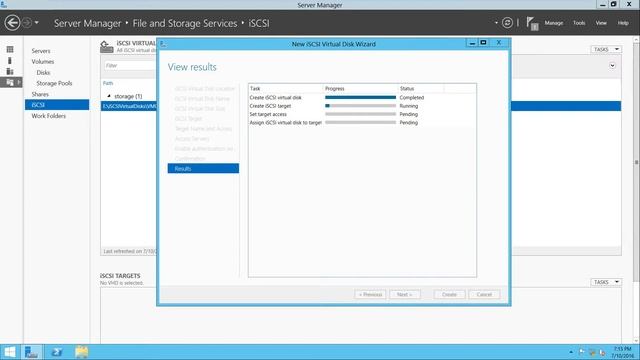Image resolution: width=640 pixels, height=360 pixels.
Task: Select the Local Server icon in left rail
Action: pos(10,60)
